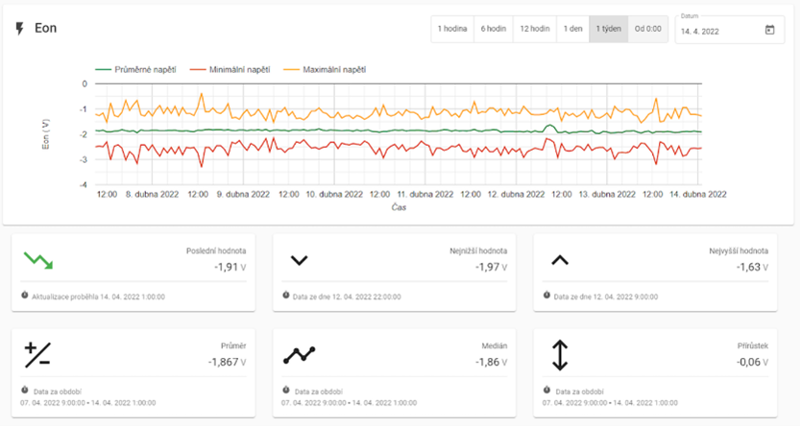Click the plus-minus average icon
Viewport: 800px width, 426px height.
[x=38, y=354]
